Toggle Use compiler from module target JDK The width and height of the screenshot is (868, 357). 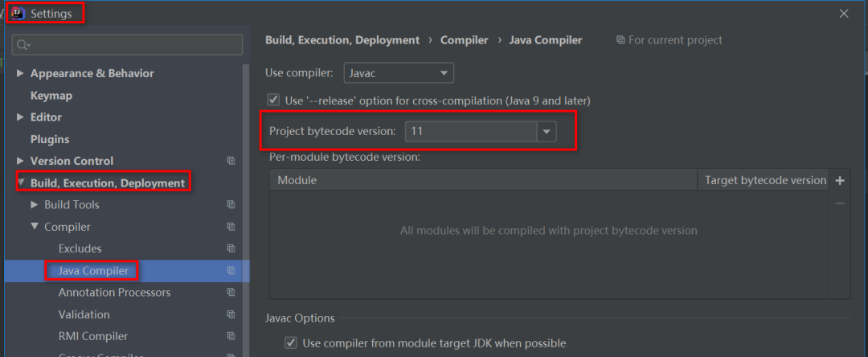tap(291, 343)
